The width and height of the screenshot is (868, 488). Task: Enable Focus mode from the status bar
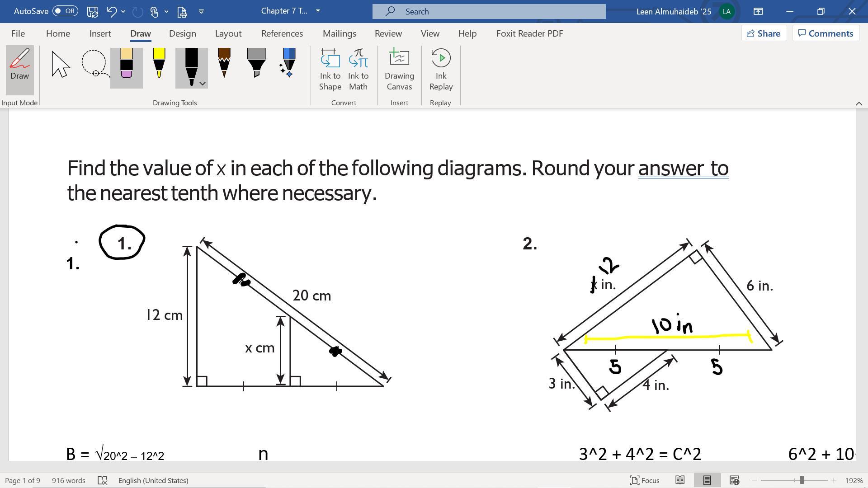click(x=644, y=480)
